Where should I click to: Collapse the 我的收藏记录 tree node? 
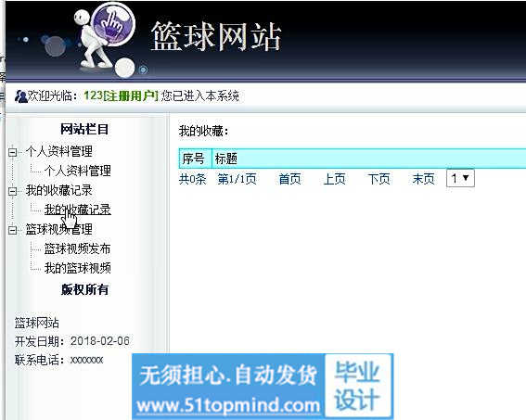click(12, 191)
